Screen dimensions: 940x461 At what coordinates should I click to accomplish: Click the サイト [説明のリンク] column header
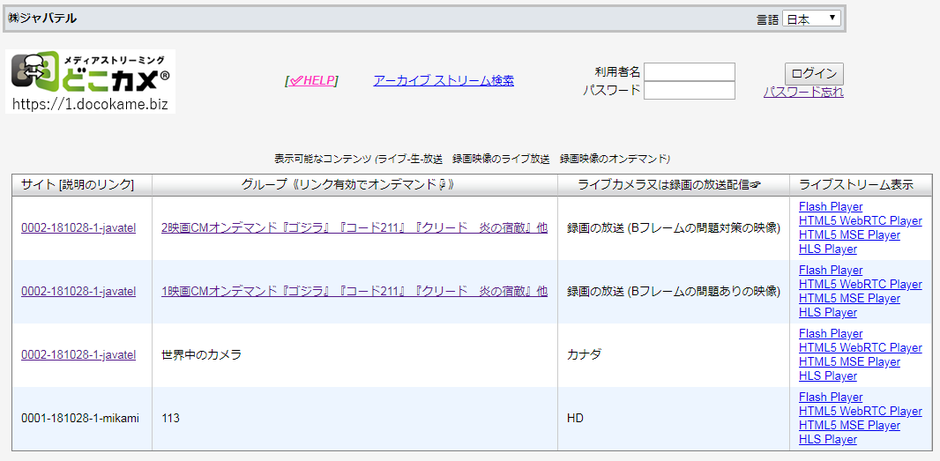click(x=82, y=185)
